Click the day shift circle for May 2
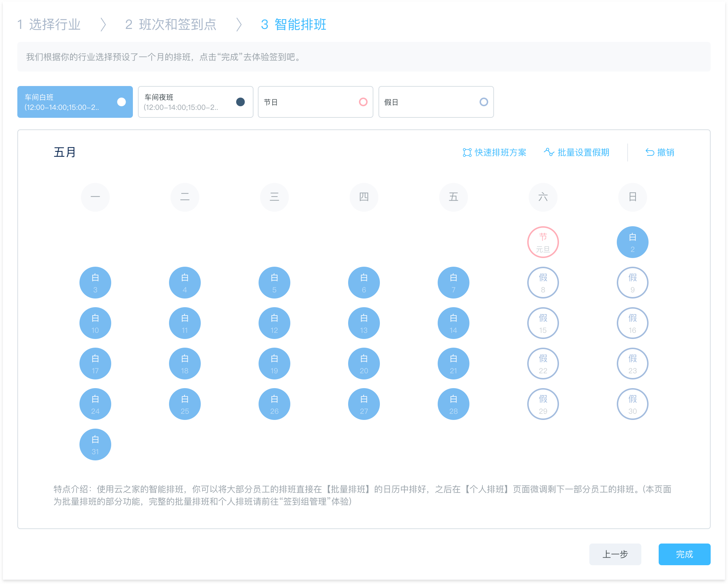728x584 pixels. point(632,242)
